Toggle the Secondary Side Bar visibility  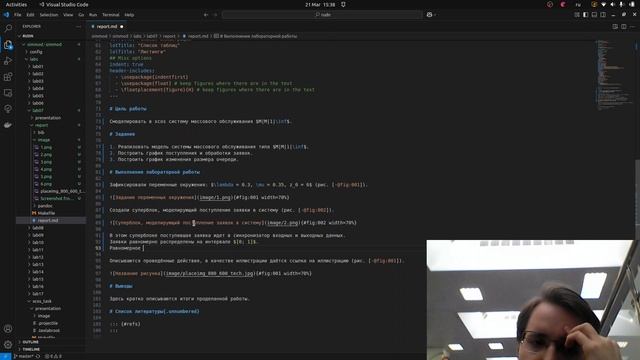(x=603, y=15)
